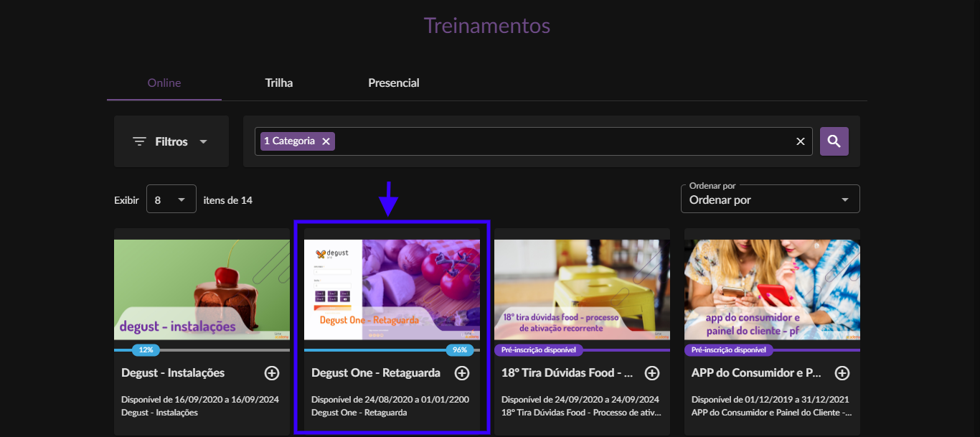Click 'Disponível de 01/12/2019 a 31/12/2021' text
This screenshot has width=980, height=437.
tap(770, 400)
